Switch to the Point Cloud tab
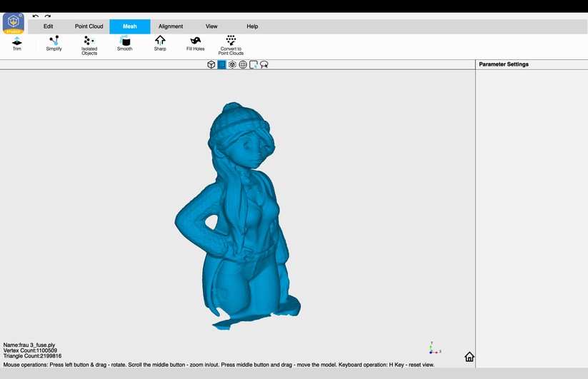 point(89,26)
